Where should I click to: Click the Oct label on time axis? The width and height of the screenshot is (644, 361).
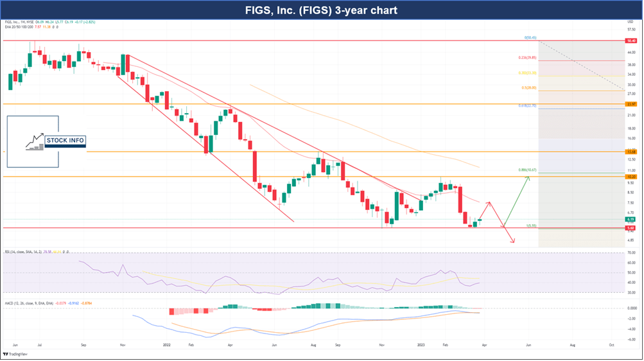[x=611, y=346]
